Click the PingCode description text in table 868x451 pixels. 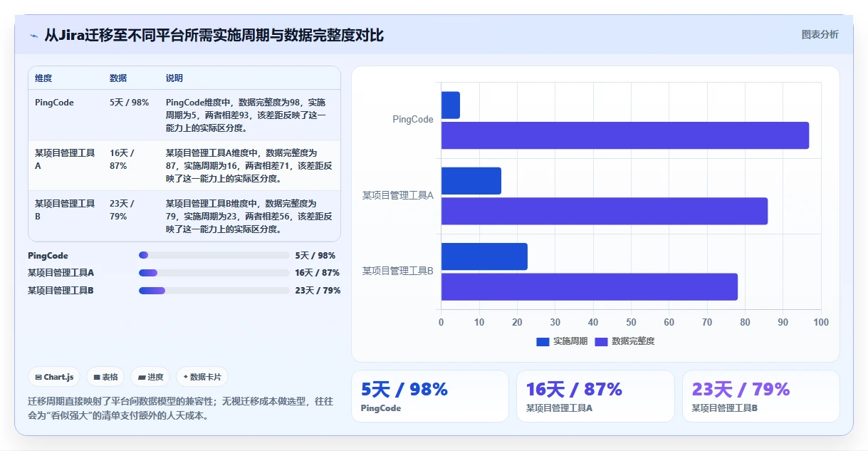point(246,115)
